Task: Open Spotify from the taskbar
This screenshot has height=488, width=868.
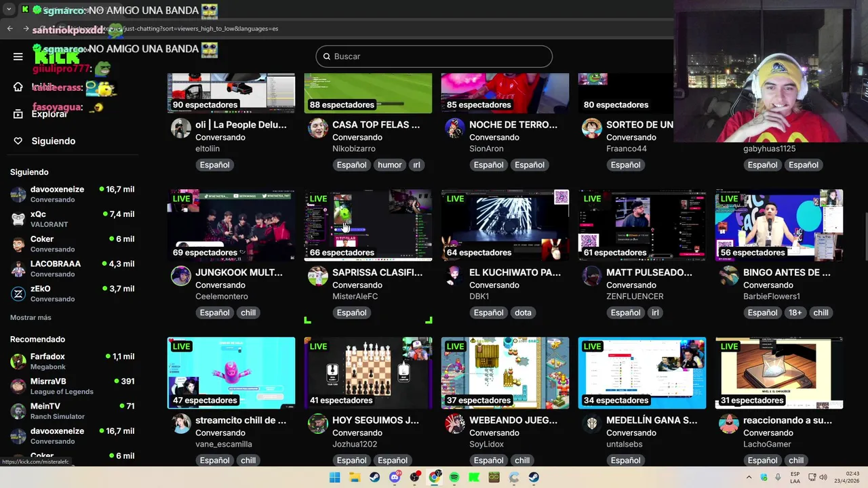Action: click(x=454, y=477)
